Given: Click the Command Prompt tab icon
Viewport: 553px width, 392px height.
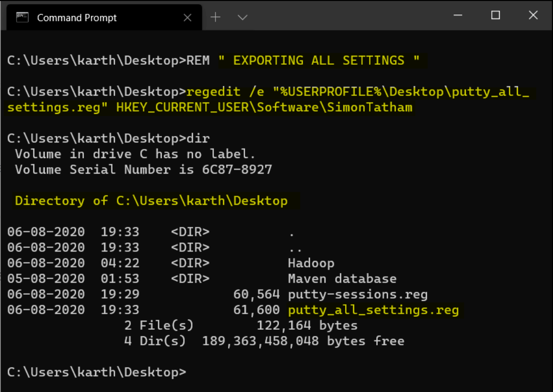Looking at the screenshot, I should pos(22,18).
